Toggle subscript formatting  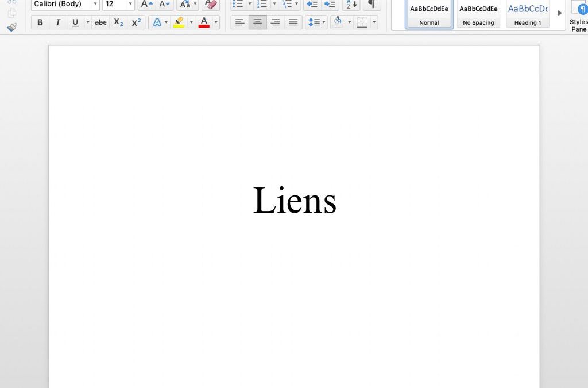pos(118,22)
